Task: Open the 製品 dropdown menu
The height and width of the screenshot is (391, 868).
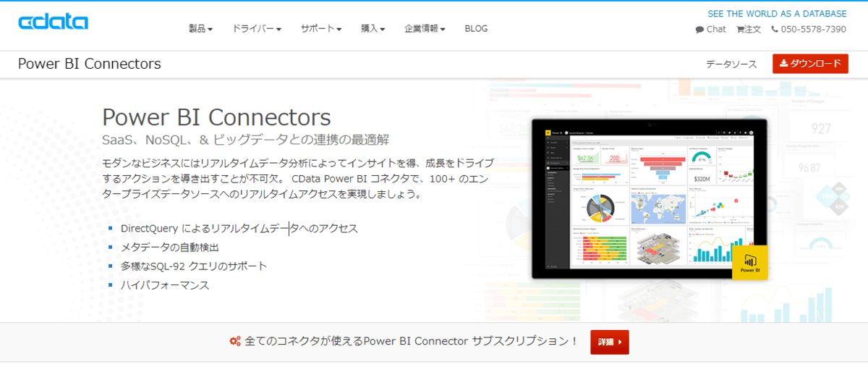Action: tap(200, 29)
